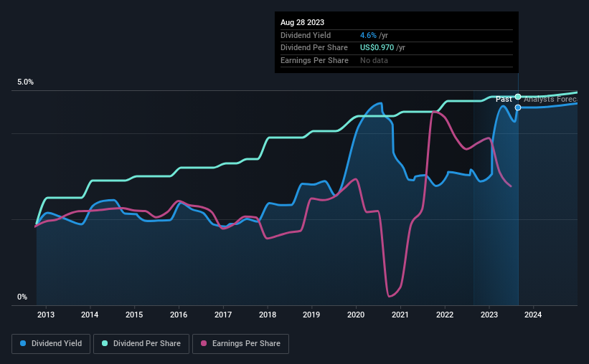Jump to the 2018 axis label

coord(268,315)
